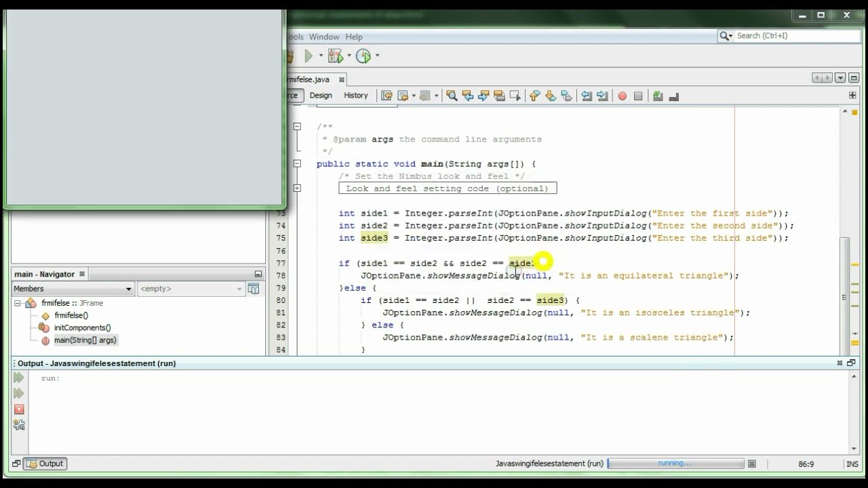Click the Shift Line Left icon
The width and height of the screenshot is (868, 488).
coord(587,96)
